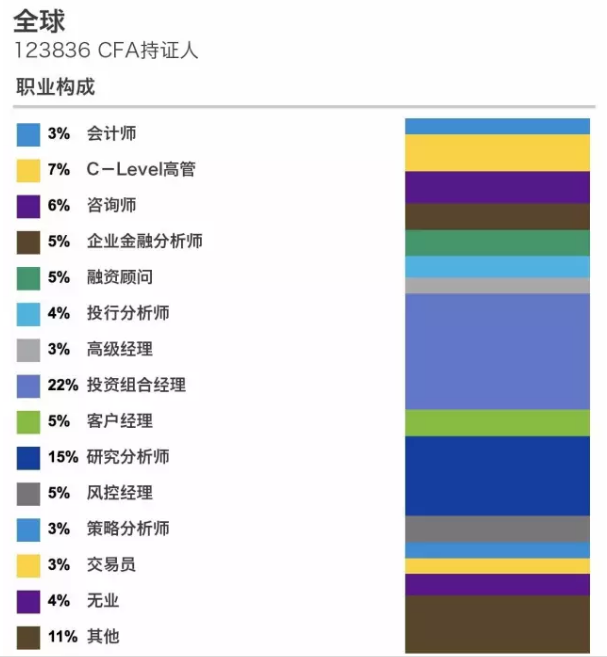Click the 职业构成 section title

(55, 87)
